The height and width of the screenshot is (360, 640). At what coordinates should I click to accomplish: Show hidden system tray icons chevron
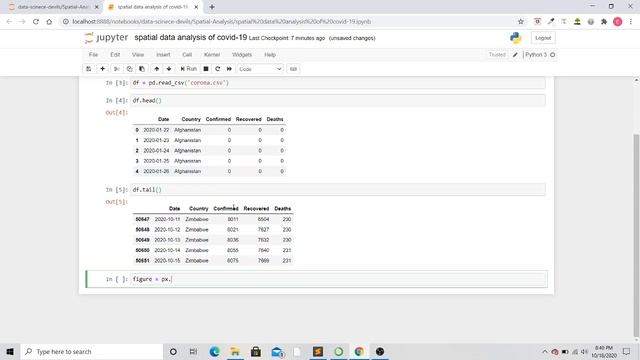[x=544, y=351]
